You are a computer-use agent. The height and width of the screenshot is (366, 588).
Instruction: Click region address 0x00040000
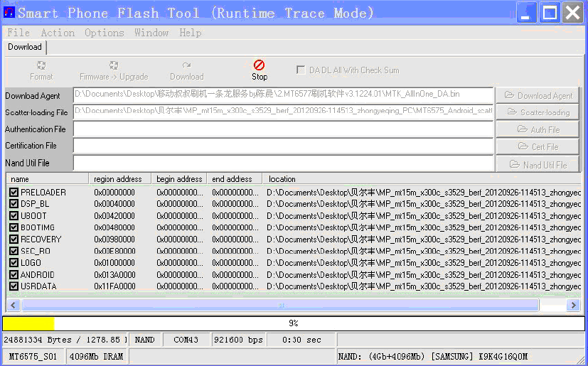coord(114,204)
